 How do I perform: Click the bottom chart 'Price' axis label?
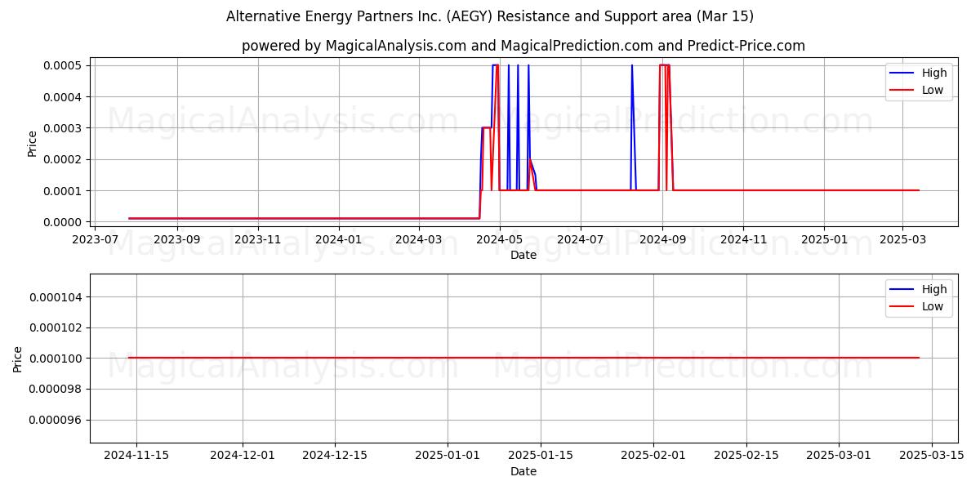click(18, 359)
